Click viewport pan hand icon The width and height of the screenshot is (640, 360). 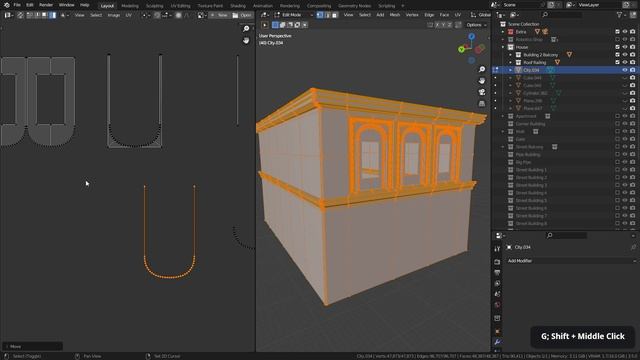click(482, 81)
